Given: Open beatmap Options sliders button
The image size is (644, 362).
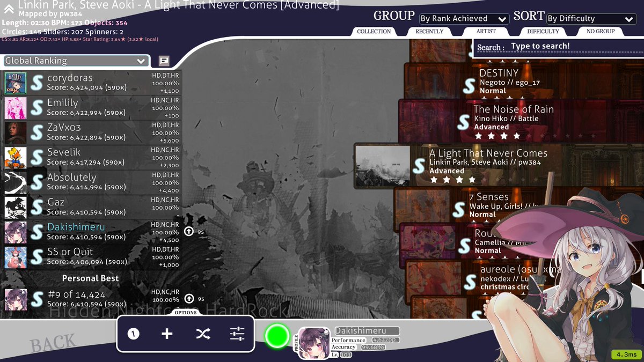Looking at the screenshot, I should pyautogui.click(x=237, y=334).
